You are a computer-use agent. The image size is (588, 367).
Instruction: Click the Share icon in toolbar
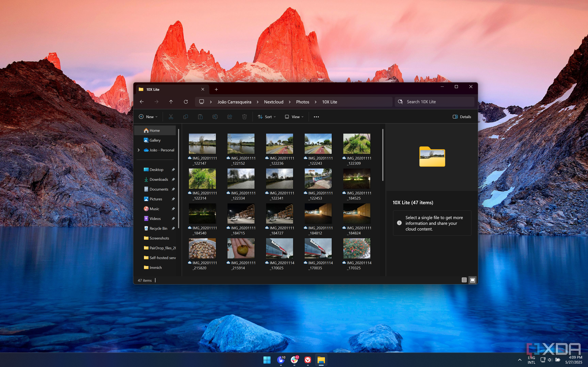click(230, 117)
